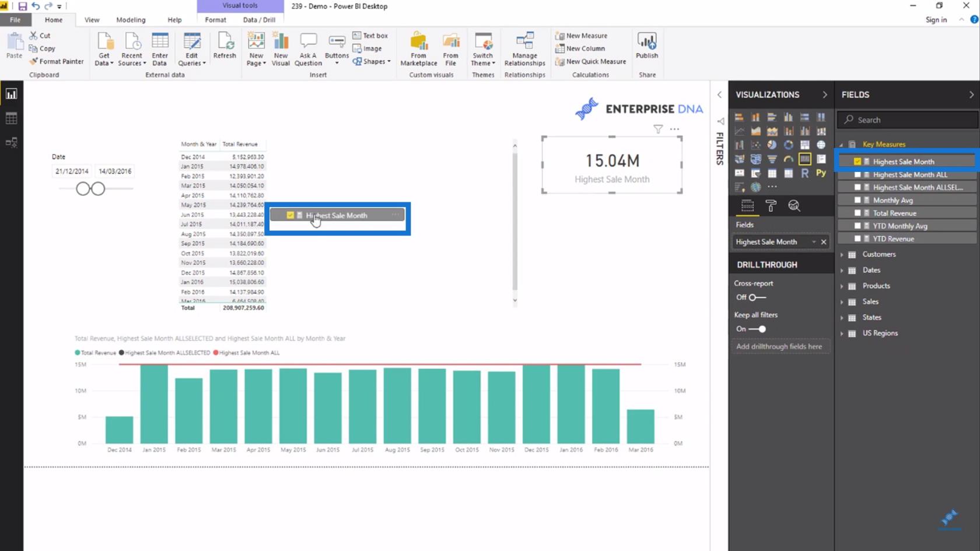
Task: Switch to the Modeling ribbon tab
Action: pos(131,20)
